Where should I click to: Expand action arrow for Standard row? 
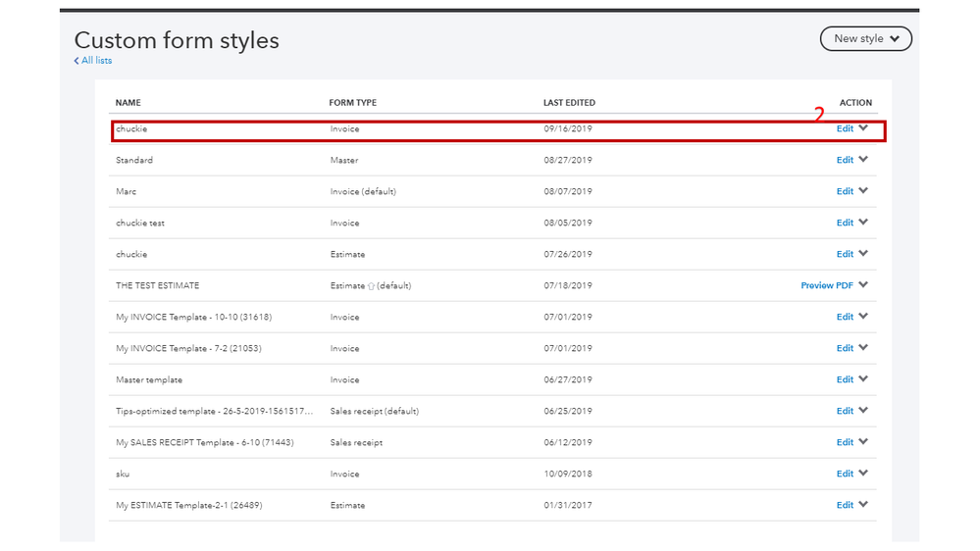863,160
